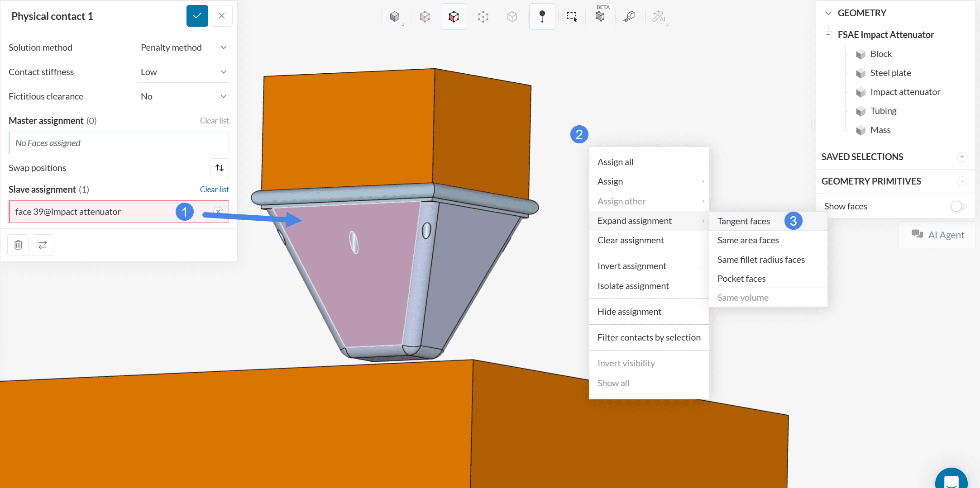Open the measure tape tool
The height and width of the screenshot is (488, 980).
coord(629,17)
